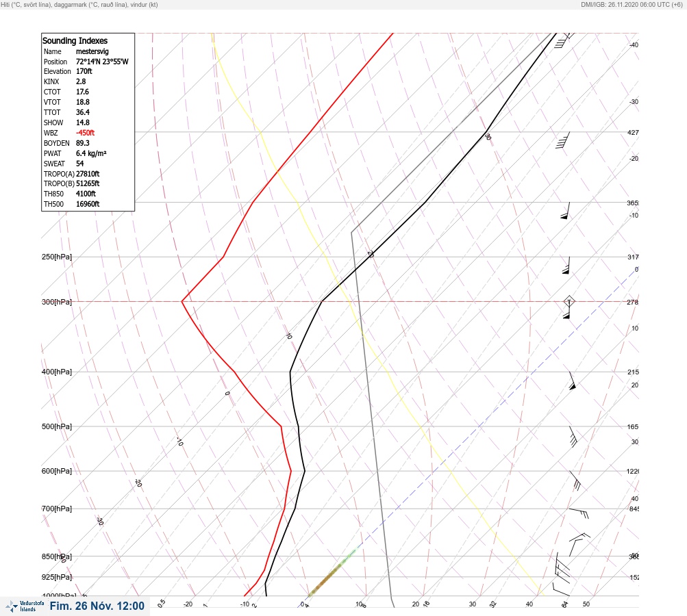Click the Elevation value 170ft
This screenshot has height=616, width=687.
point(84,71)
